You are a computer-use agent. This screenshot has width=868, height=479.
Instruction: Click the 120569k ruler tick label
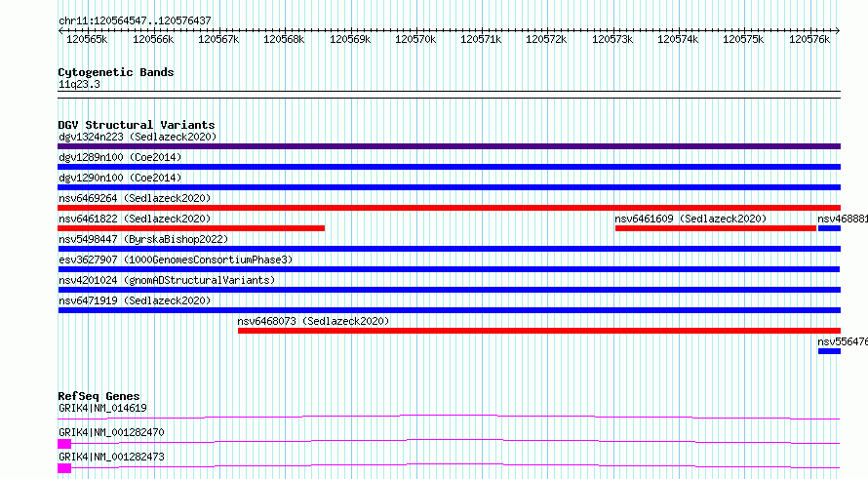click(350, 39)
